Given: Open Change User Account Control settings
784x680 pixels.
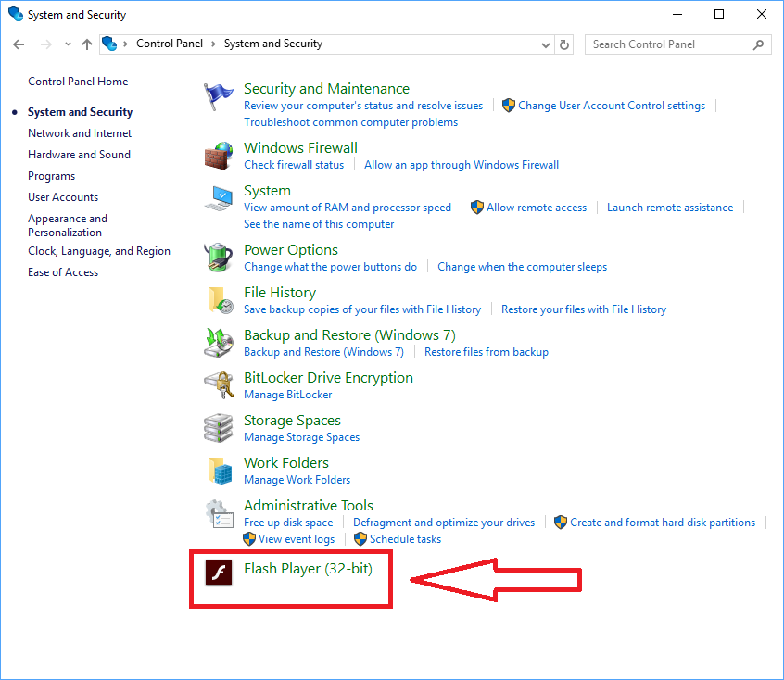Looking at the screenshot, I should (612, 106).
